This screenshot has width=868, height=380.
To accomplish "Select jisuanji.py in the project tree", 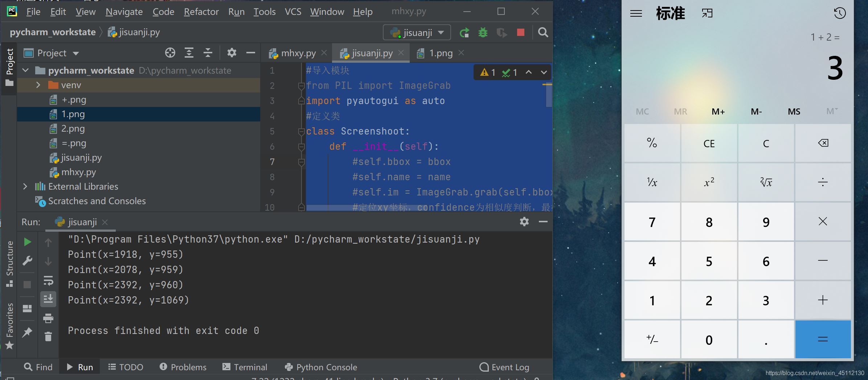I will 81,158.
